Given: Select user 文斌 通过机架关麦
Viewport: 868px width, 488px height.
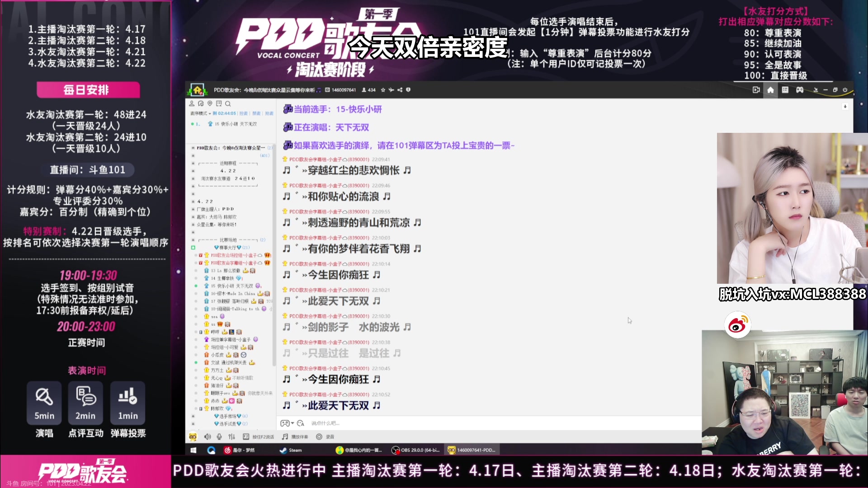Looking at the screenshot, I should coord(230,363).
